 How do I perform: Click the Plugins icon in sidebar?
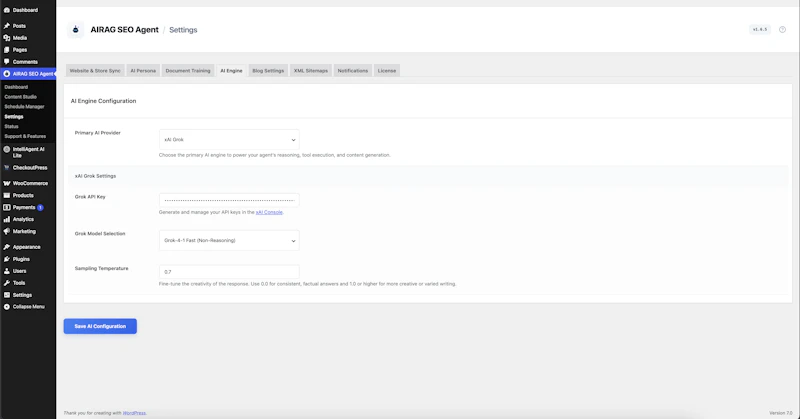pyautogui.click(x=7, y=259)
